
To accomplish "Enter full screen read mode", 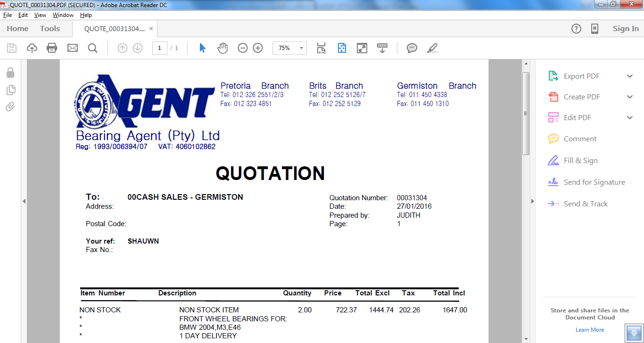I will point(362,48).
